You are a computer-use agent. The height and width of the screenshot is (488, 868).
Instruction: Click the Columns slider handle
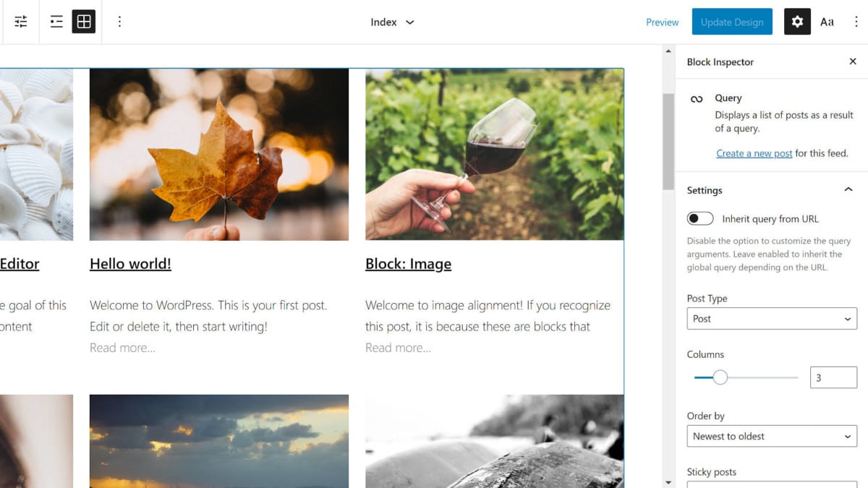click(x=720, y=377)
